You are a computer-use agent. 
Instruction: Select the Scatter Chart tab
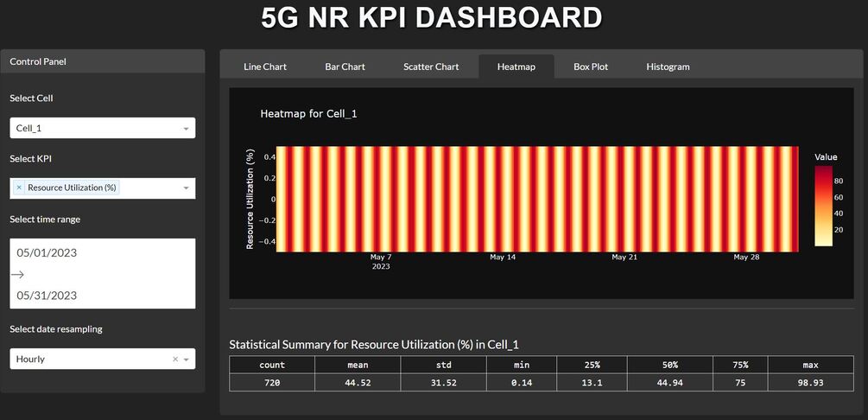pos(431,67)
